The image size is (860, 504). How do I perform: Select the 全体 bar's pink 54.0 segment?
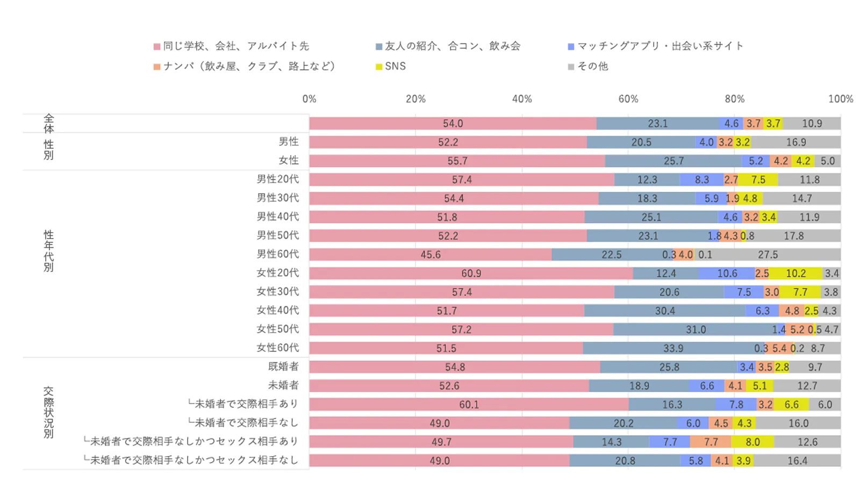click(x=453, y=124)
